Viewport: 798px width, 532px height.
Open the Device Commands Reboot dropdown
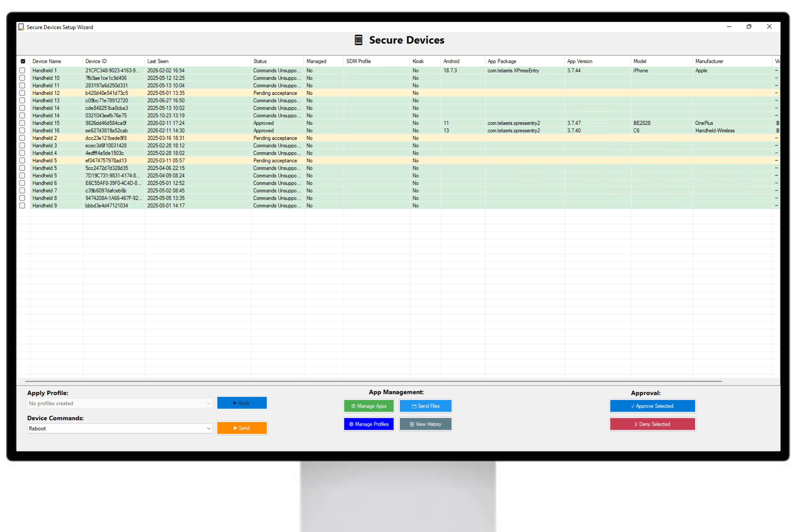coord(209,429)
